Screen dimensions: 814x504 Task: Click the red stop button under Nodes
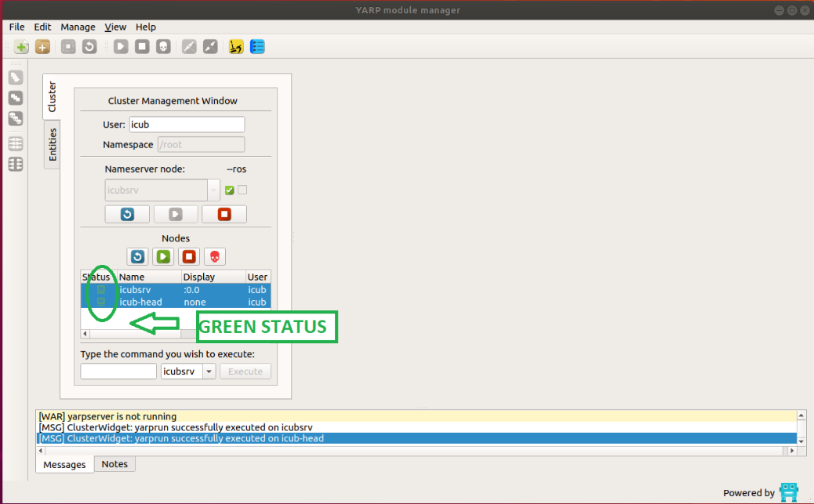(188, 256)
